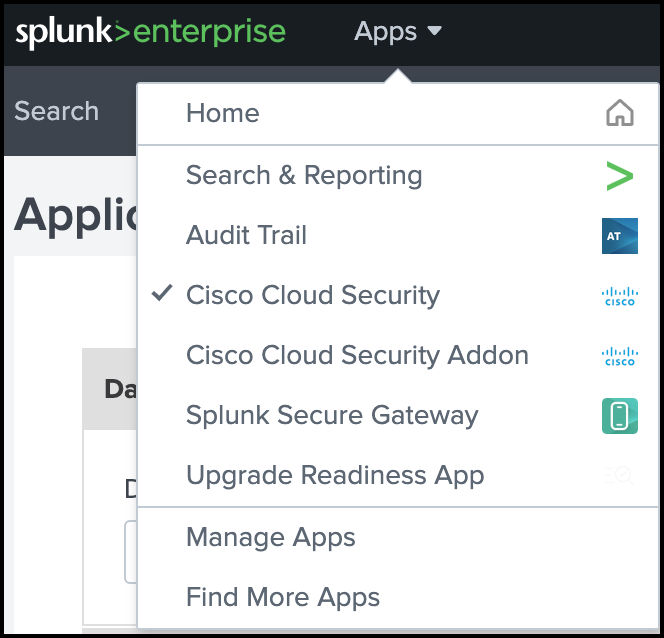Click the checkmark next to Cisco Cloud Security
Screen dimensions: 664x638
(162, 293)
